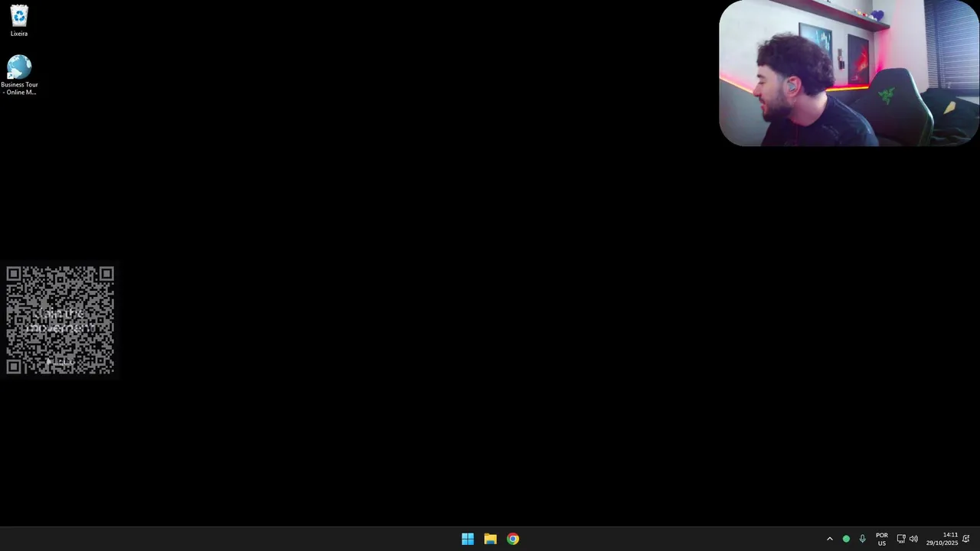980x551 pixels.
Task: Click the QR code image
Action: point(60,320)
